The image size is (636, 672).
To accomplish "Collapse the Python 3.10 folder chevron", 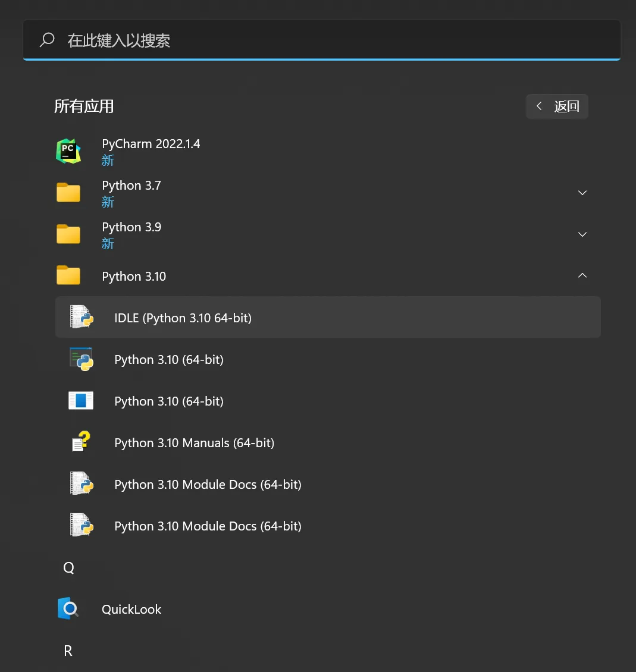I will 582,276.
